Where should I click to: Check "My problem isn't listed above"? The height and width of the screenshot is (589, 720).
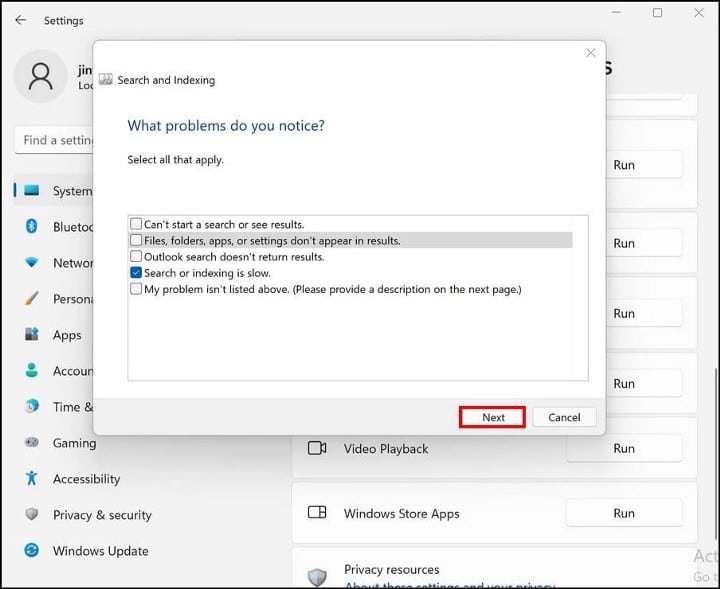point(136,289)
